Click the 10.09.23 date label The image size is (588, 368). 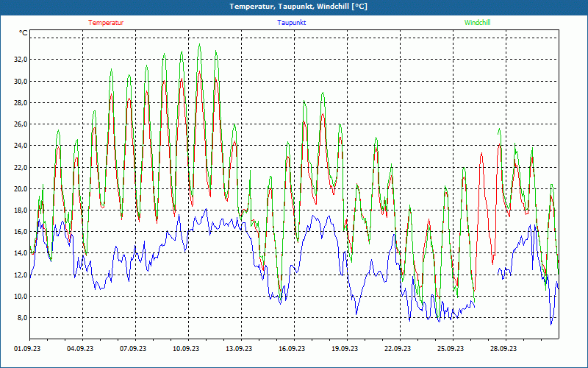[186, 348]
